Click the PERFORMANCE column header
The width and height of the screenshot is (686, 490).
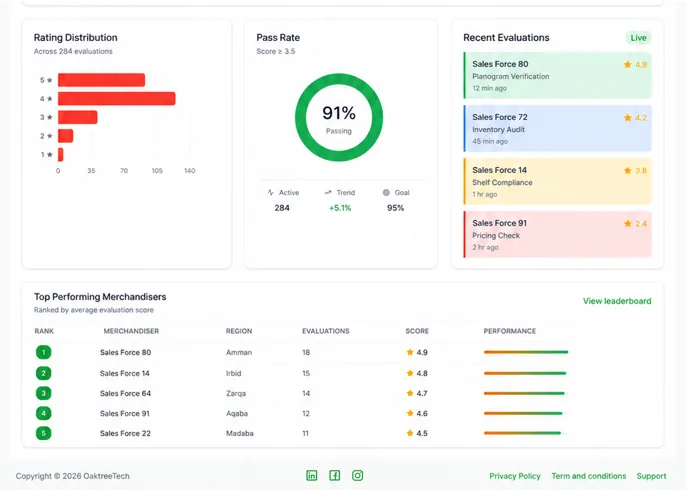(x=510, y=331)
